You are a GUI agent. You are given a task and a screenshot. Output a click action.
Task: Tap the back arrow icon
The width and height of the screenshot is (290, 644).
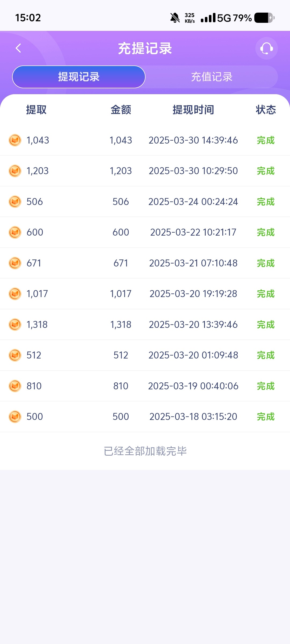[18, 48]
